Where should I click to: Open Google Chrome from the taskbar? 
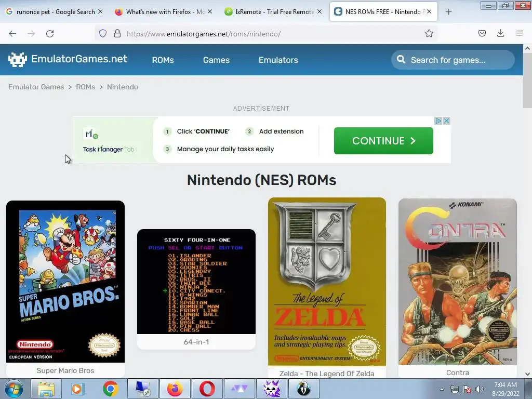click(x=110, y=389)
